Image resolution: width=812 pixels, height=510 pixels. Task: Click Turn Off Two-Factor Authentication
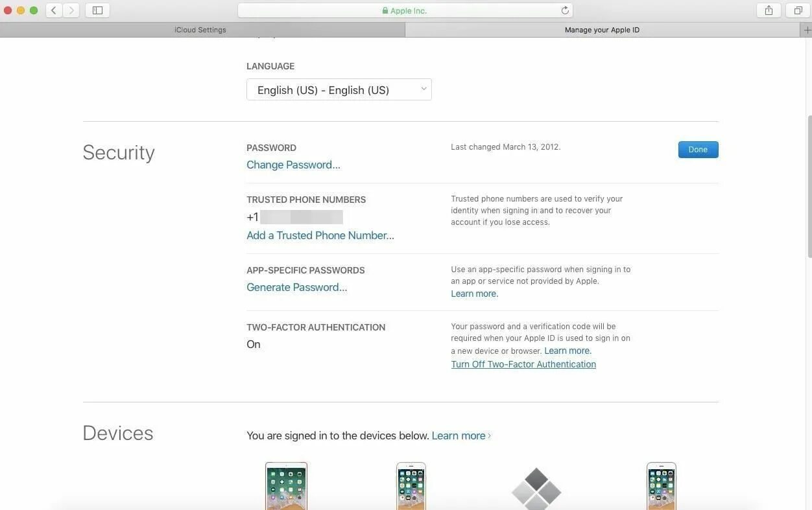click(x=523, y=364)
